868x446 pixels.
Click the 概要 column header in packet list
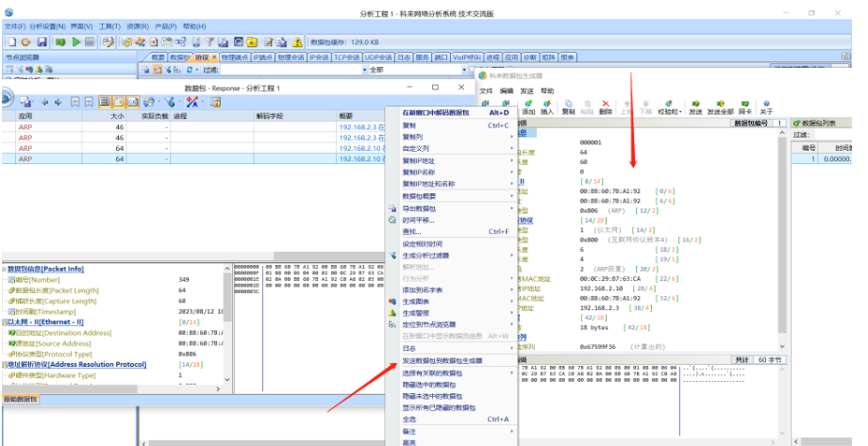[361, 116]
